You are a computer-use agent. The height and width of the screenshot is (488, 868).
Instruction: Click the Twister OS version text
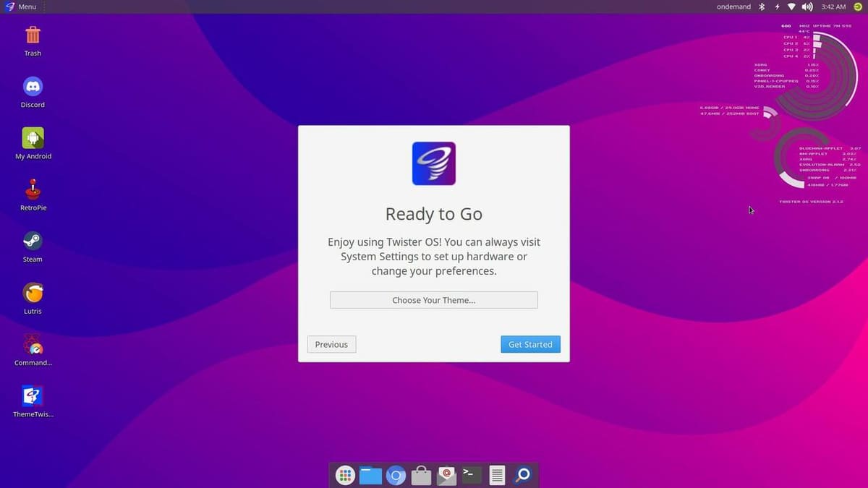tap(812, 202)
